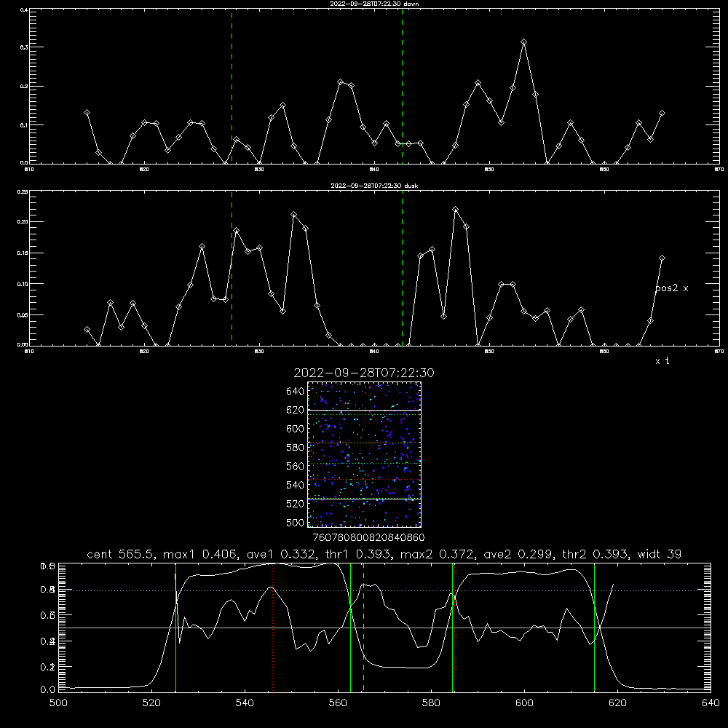Click the 0.3 y-axis label of dawn plot
Screen dimensions: 728x728
pos(23,47)
